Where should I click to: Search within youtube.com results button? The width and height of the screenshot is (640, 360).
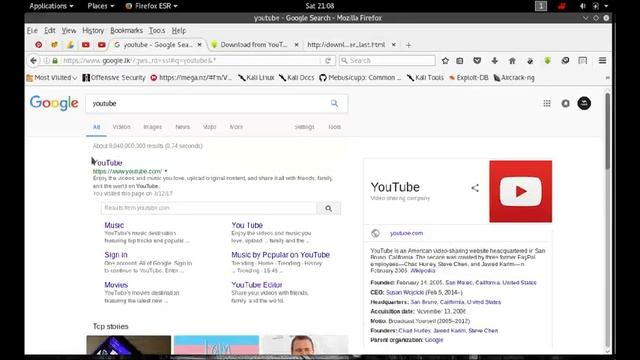pyautogui.click(x=329, y=208)
